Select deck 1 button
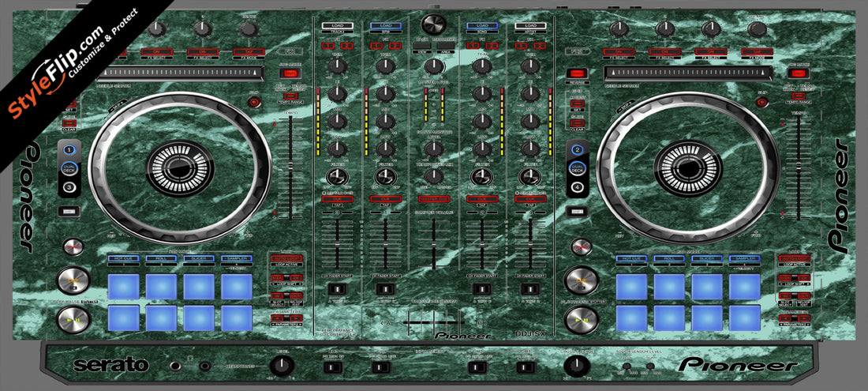 (x=69, y=150)
